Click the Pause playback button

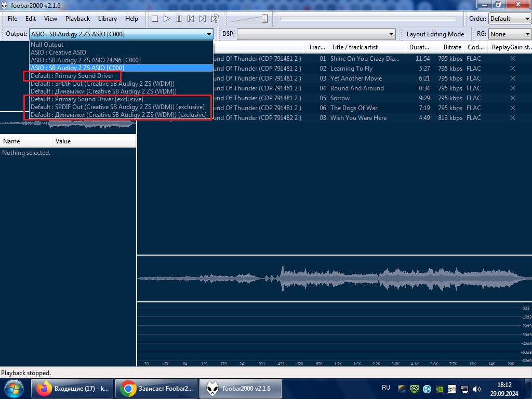tap(179, 19)
